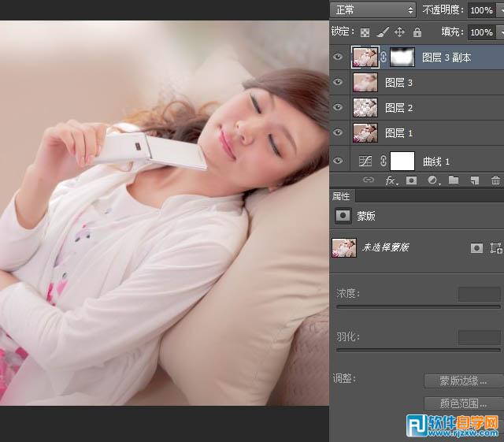This screenshot has width=504, height=442.
Task: Hide 图层 1 layer visibility
Action: [x=338, y=132]
